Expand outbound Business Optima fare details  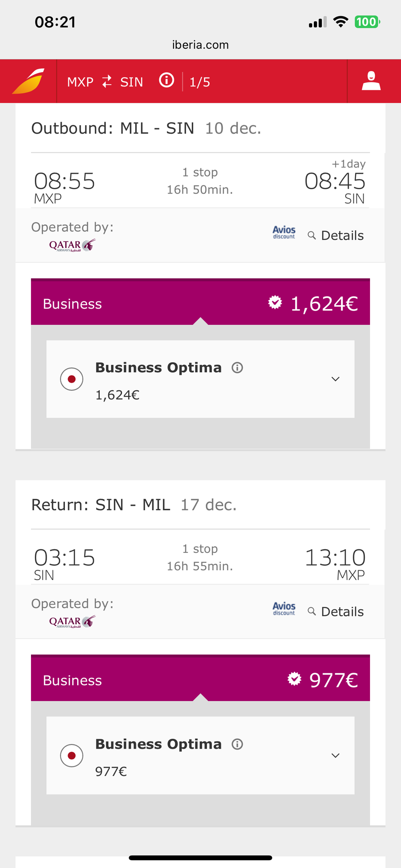[335, 379]
